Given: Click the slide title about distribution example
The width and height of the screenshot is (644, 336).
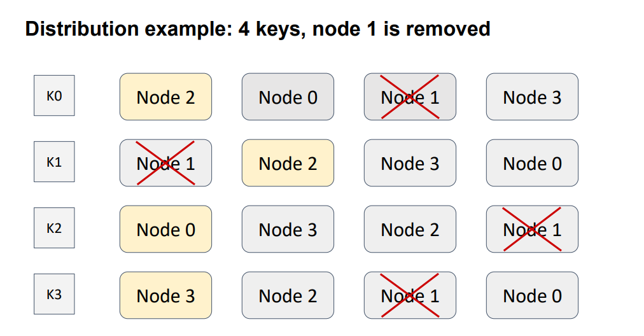Looking at the screenshot, I should click(258, 29).
